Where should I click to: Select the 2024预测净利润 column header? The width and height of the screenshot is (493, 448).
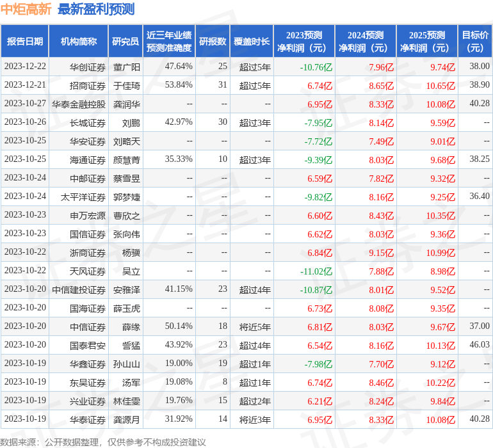click(x=366, y=41)
